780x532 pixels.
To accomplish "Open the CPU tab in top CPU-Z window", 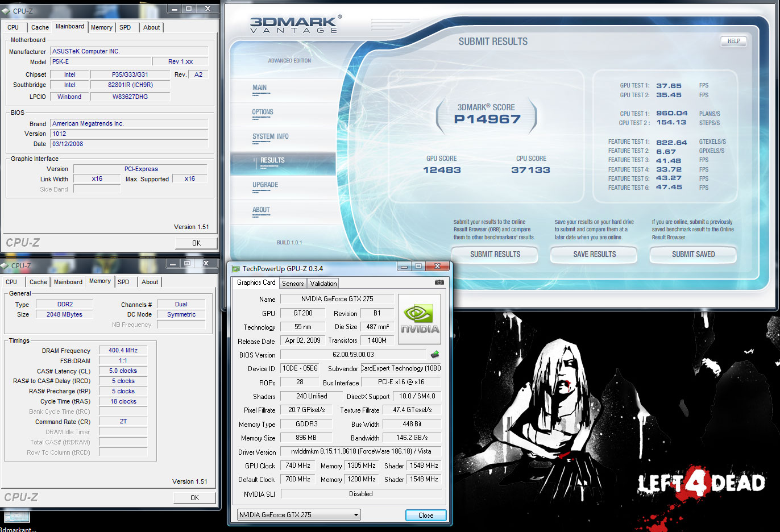I will (13, 27).
